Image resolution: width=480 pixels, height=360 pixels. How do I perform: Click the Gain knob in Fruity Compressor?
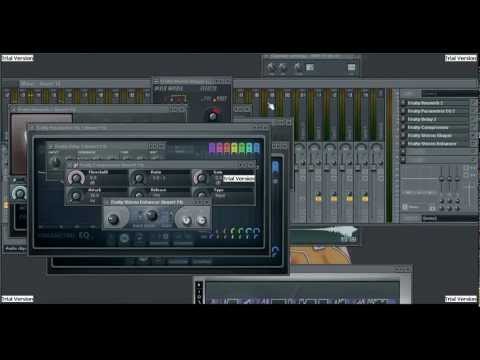click(201, 178)
